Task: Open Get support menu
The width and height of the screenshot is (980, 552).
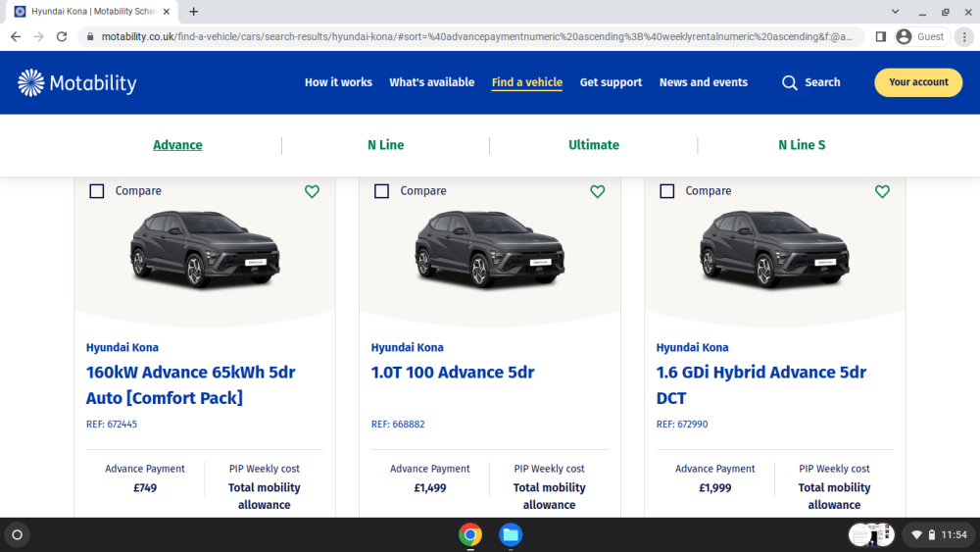Action: click(611, 82)
